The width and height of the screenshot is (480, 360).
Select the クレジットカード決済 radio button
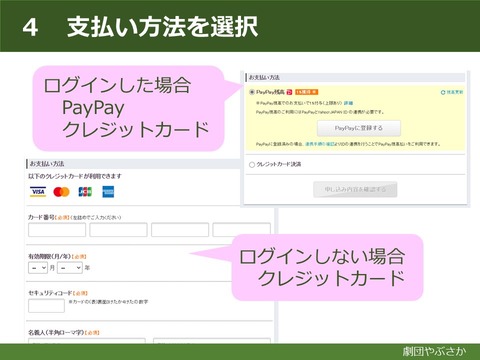pyautogui.click(x=252, y=164)
